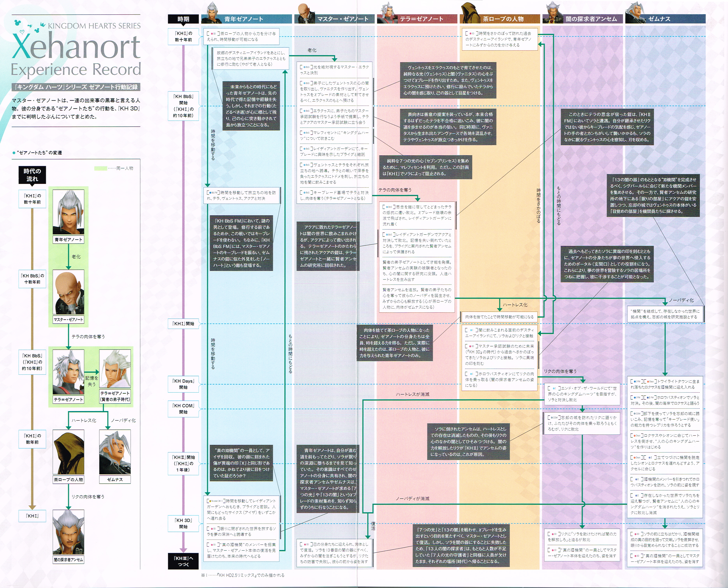
Task: Click the 老化 label above マスター・ゼアノート column
Action: tap(312, 50)
